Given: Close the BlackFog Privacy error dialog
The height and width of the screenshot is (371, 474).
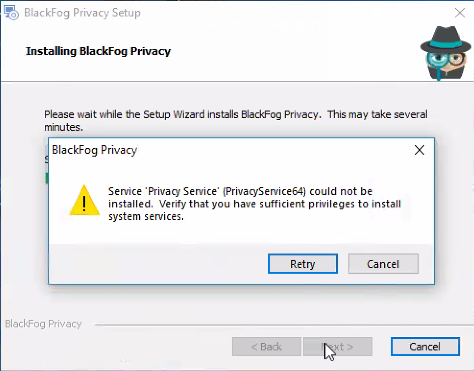Looking at the screenshot, I should [419, 150].
